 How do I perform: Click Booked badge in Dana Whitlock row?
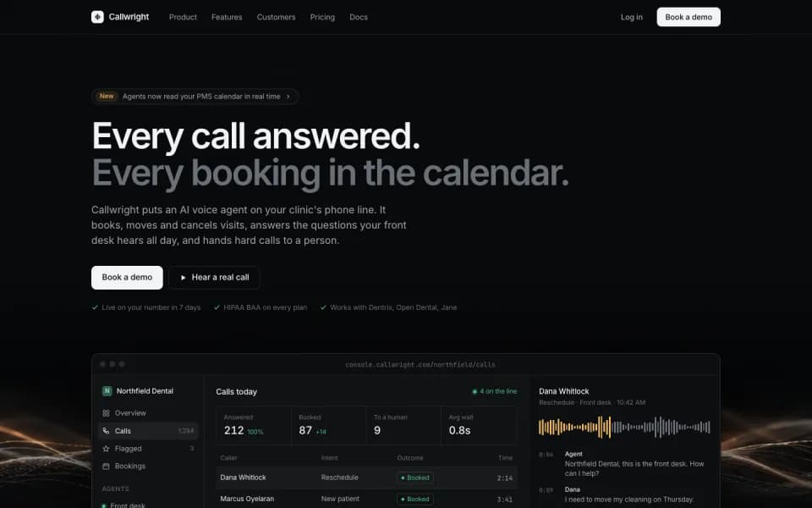coord(415,478)
